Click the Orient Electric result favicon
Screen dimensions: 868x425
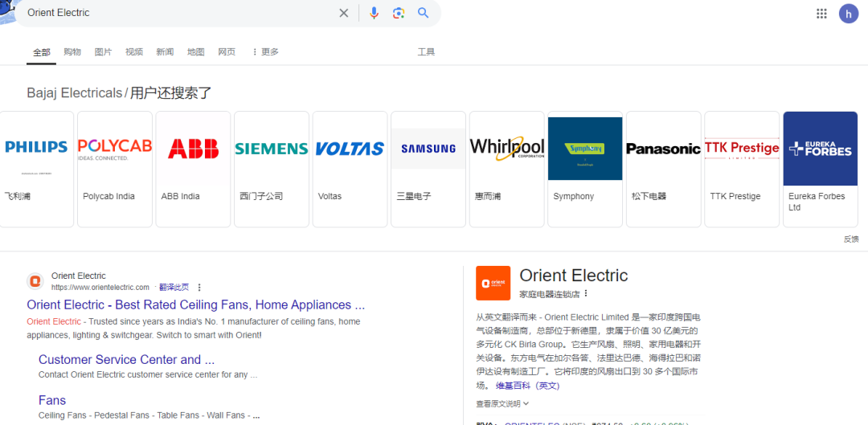pos(35,281)
